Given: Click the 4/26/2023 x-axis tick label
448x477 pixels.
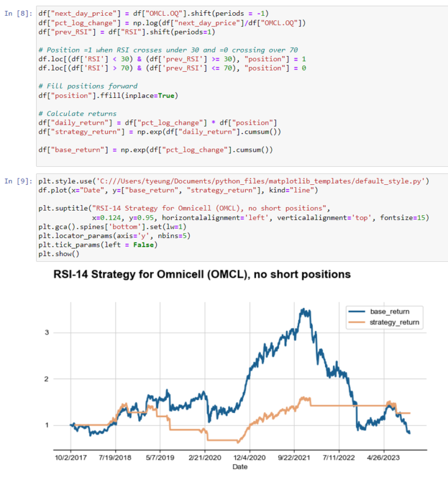Looking at the screenshot, I should pyautogui.click(x=383, y=458).
